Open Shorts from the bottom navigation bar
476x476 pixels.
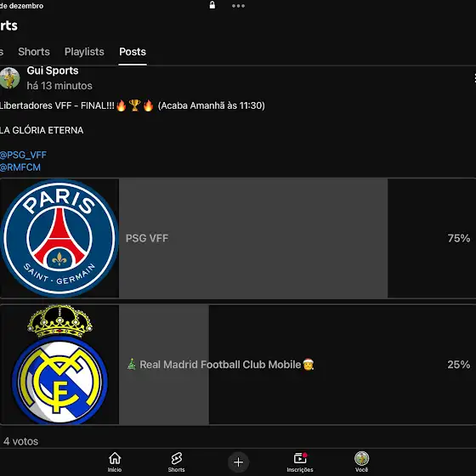[177, 462]
